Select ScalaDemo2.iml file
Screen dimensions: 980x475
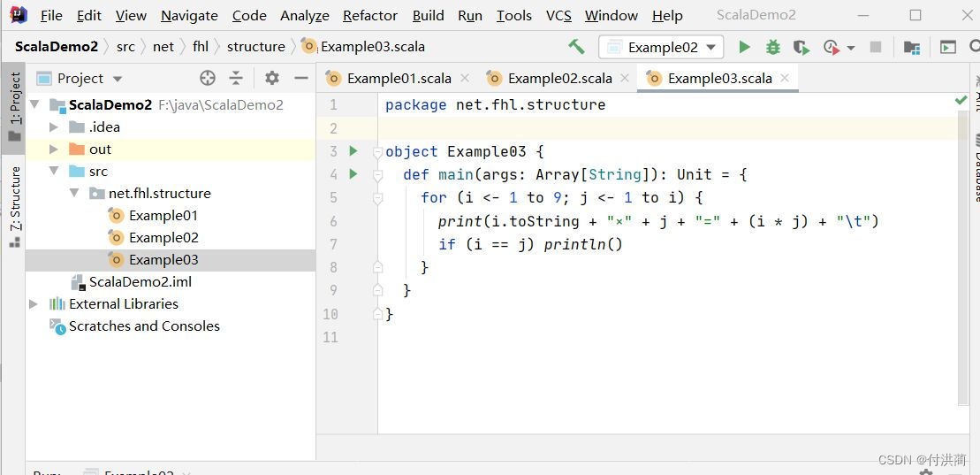point(140,281)
